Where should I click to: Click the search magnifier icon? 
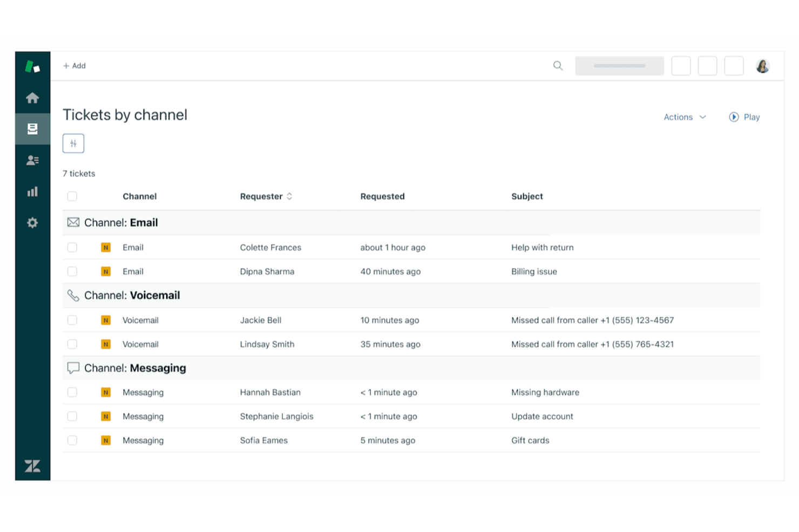558,66
